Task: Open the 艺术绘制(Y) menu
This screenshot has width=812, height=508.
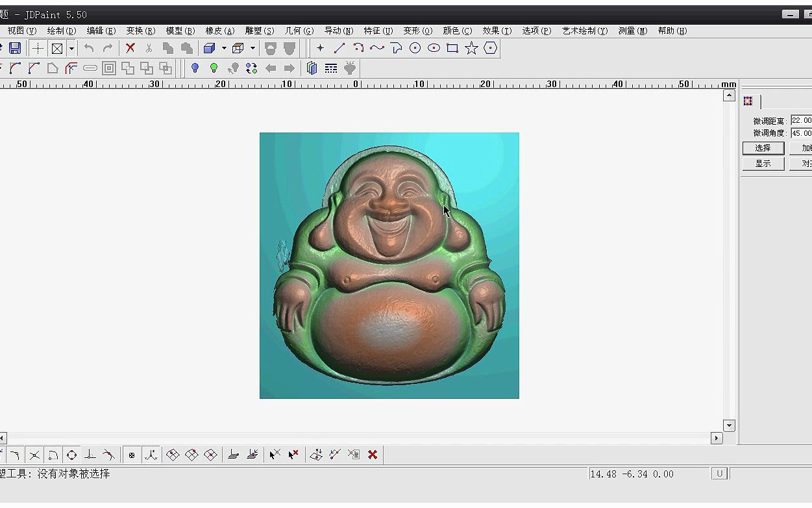Action: [x=585, y=31]
